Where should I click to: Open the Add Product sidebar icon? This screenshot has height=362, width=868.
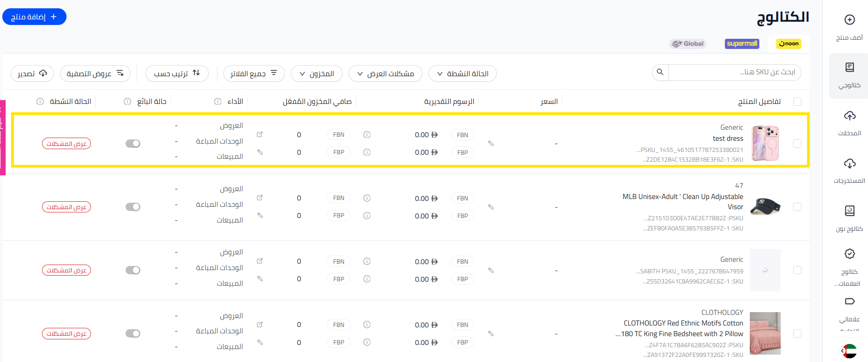point(849,20)
